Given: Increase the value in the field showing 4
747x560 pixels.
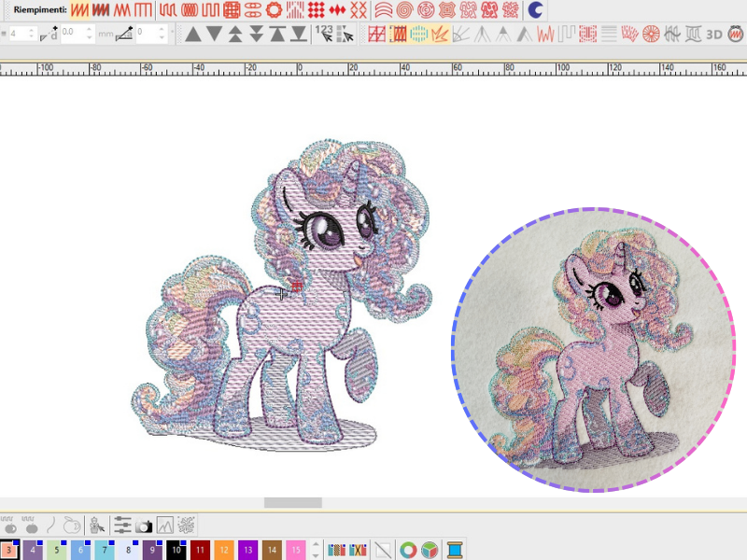Looking at the screenshot, I should click(31, 30).
